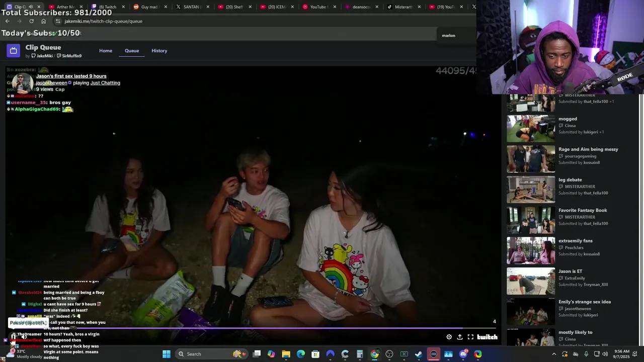Open SirMuffin9 author link
This screenshot has height=362, width=644.
69,56
